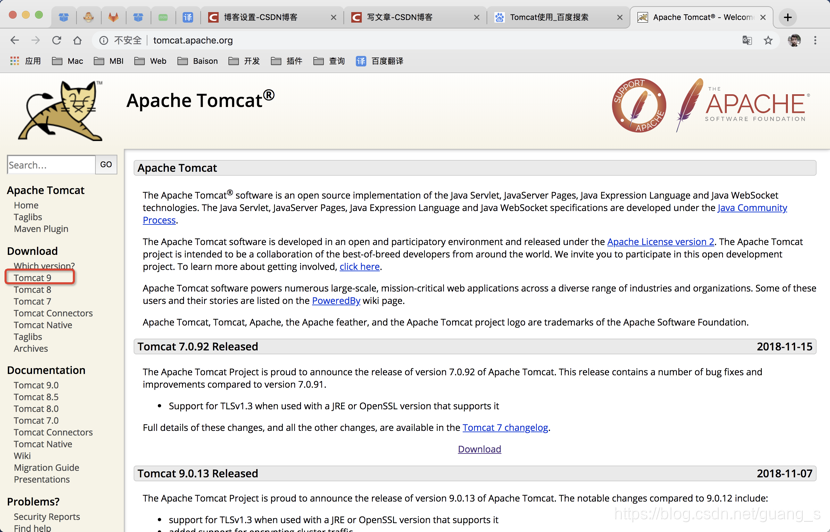This screenshot has width=830, height=532.
Task: Open the Chrome profile avatar
Action: click(794, 40)
